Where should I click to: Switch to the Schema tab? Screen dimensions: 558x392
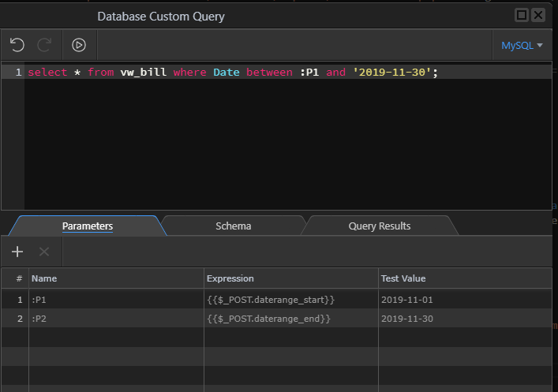coord(234,226)
